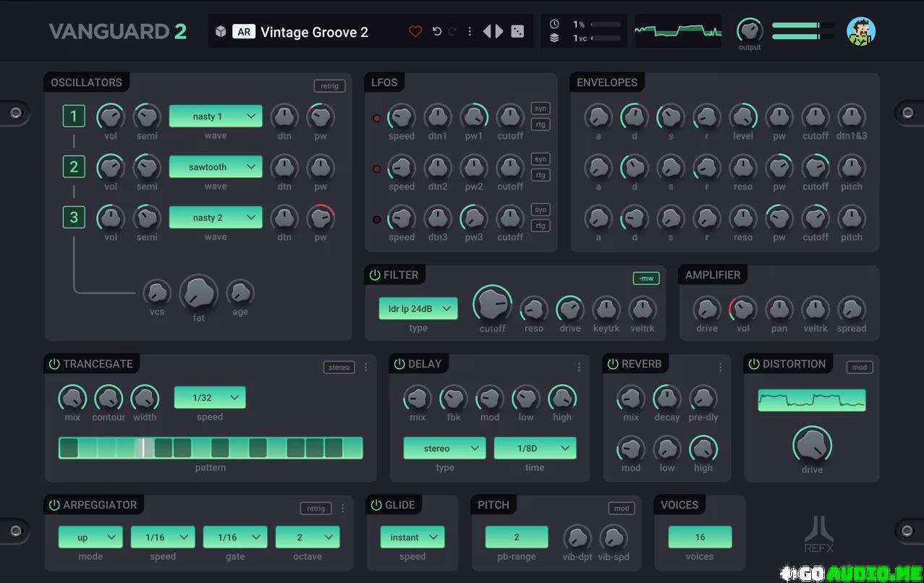Open the delay time '1/8D' dropdown
Image resolution: width=924 pixels, height=583 pixels.
click(535, 448)
